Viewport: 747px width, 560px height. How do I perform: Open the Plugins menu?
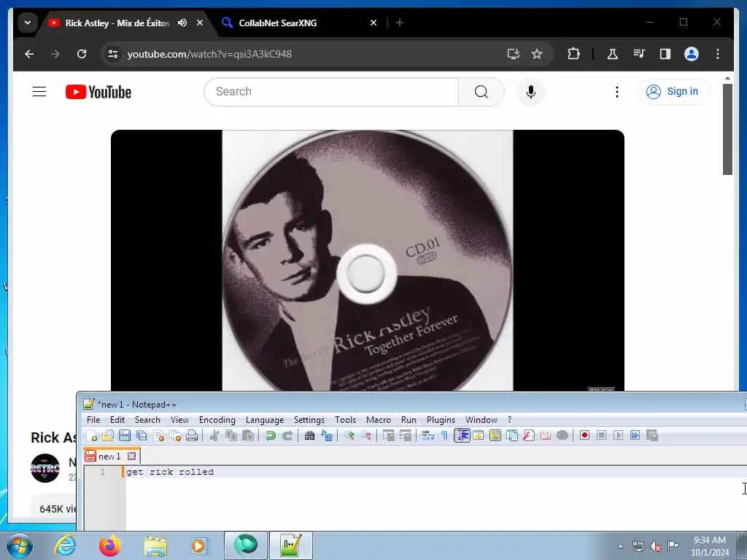[x=441, y=419]
